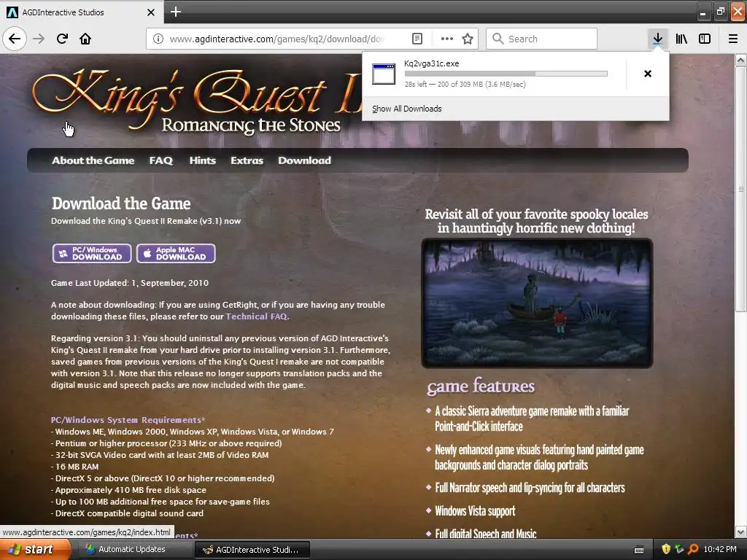
Task: Toggle reader view in address bar
Action: click(417, 39)
